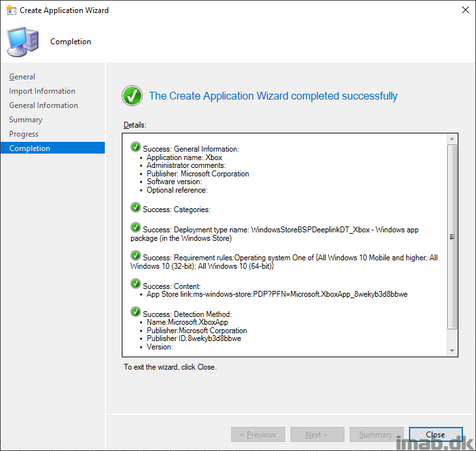Select the Summary step in sidebar
476x451 pixels.
[x=26, y=120]
